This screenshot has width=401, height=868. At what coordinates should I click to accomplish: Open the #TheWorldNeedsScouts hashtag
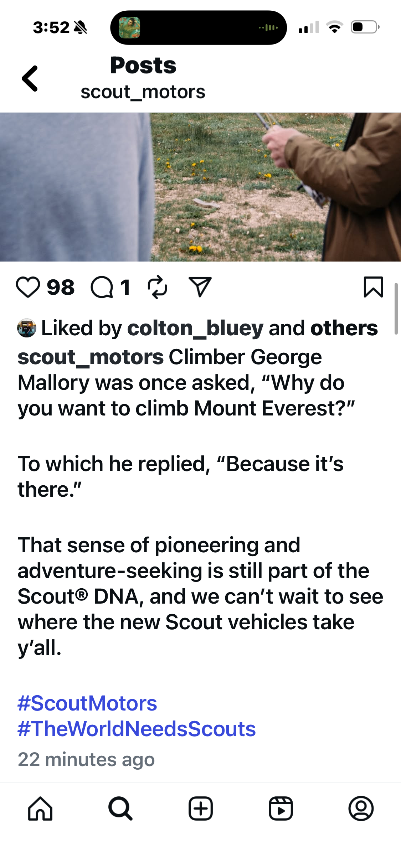pos(137,729)
